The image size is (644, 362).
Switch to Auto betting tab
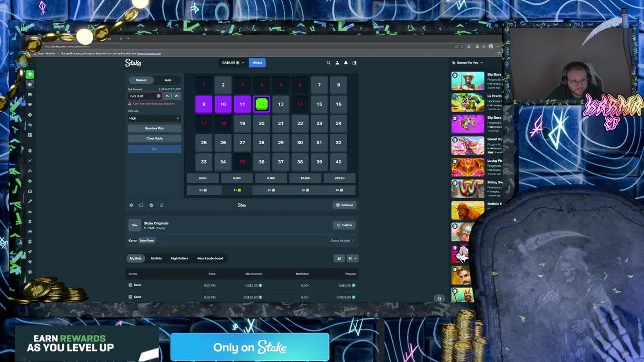point(168,80)
